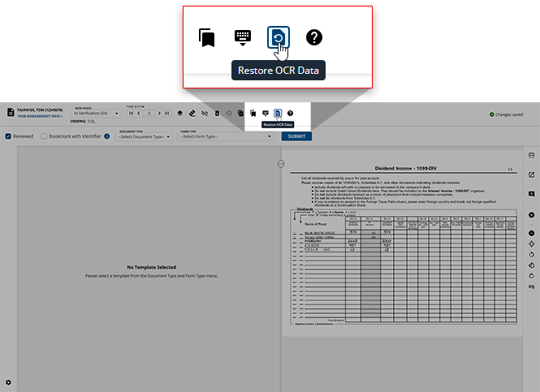The image size is (540, 392).
Task: Select the eraser icon in the toolbar
Action: click(x=192, y=114)
